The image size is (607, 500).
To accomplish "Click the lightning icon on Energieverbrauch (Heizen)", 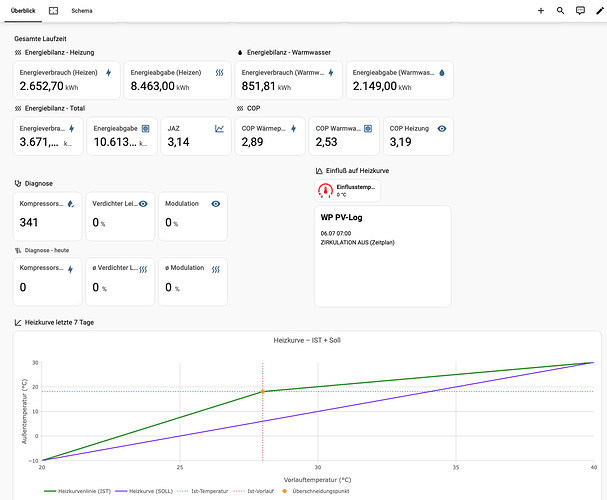I will point(109,73).
